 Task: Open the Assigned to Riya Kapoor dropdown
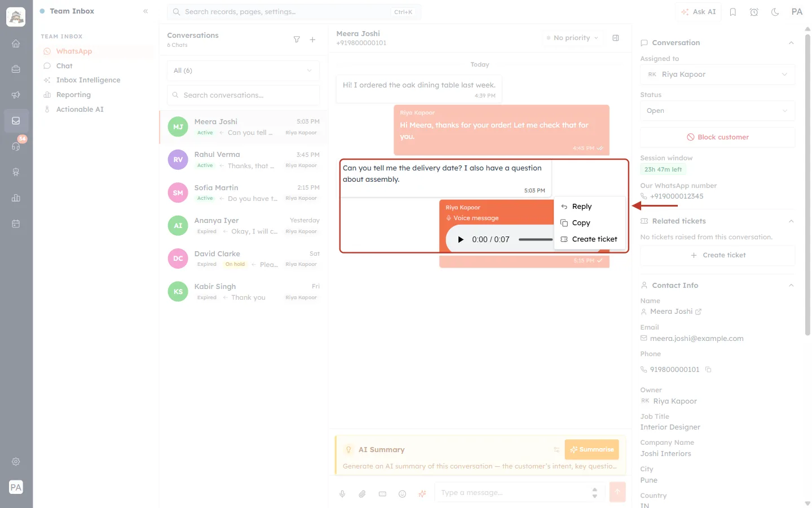717,75
